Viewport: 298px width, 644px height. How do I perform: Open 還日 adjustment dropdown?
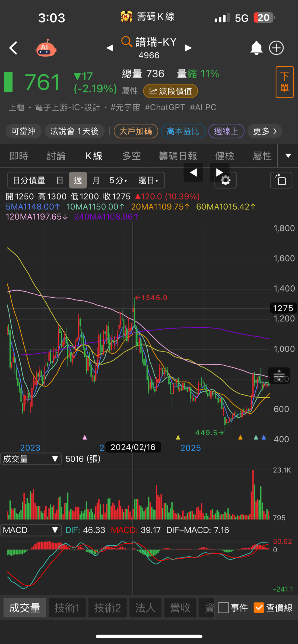(148, 180)
